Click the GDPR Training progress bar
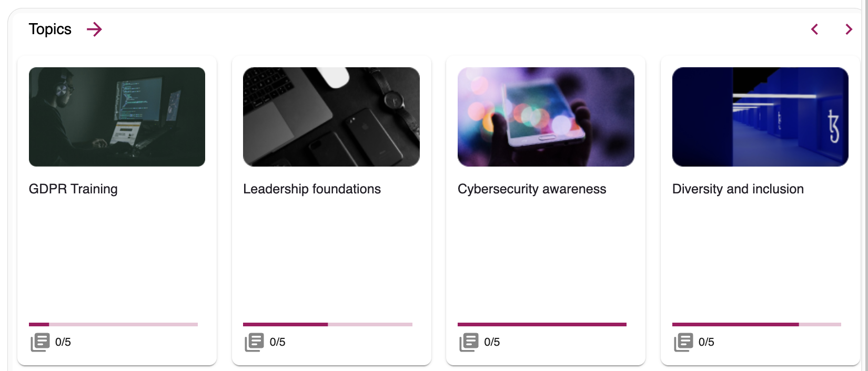 [113, 325]
